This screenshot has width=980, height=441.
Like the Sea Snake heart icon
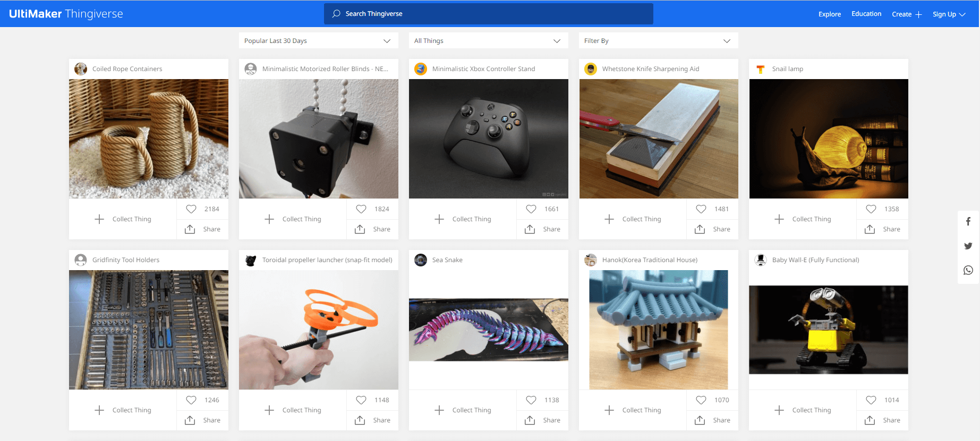click(x=531, y=400)
